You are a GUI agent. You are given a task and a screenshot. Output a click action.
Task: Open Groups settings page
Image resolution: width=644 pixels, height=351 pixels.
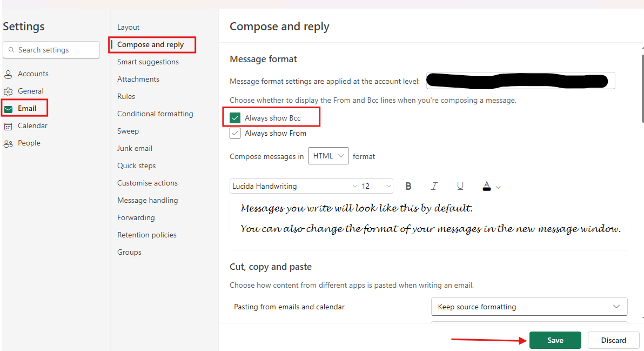click(129, 251)
